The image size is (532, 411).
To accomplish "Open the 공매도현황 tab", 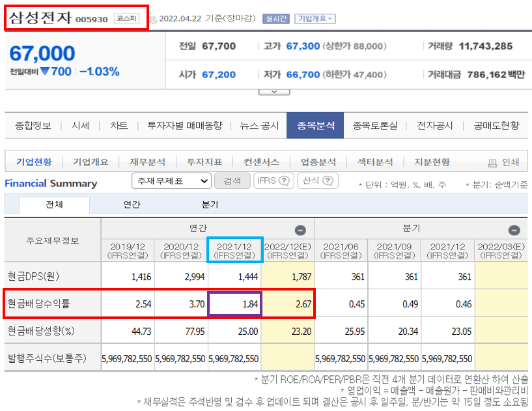I will pyautogui.click(x=496, y=126).
